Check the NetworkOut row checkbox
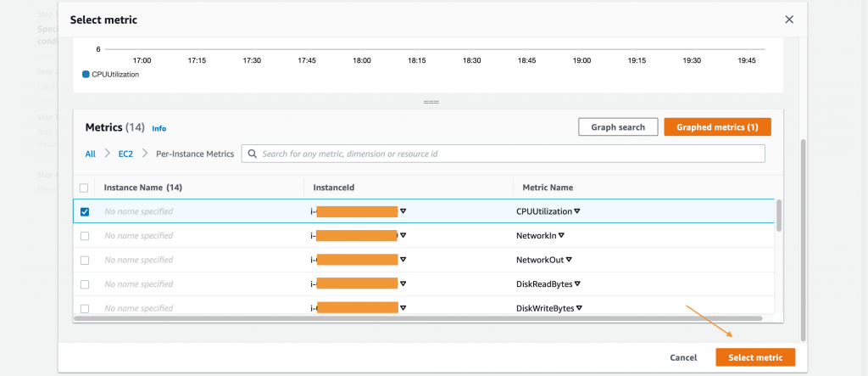This screenshot has width=868, height=376. [x=85, y=260]
